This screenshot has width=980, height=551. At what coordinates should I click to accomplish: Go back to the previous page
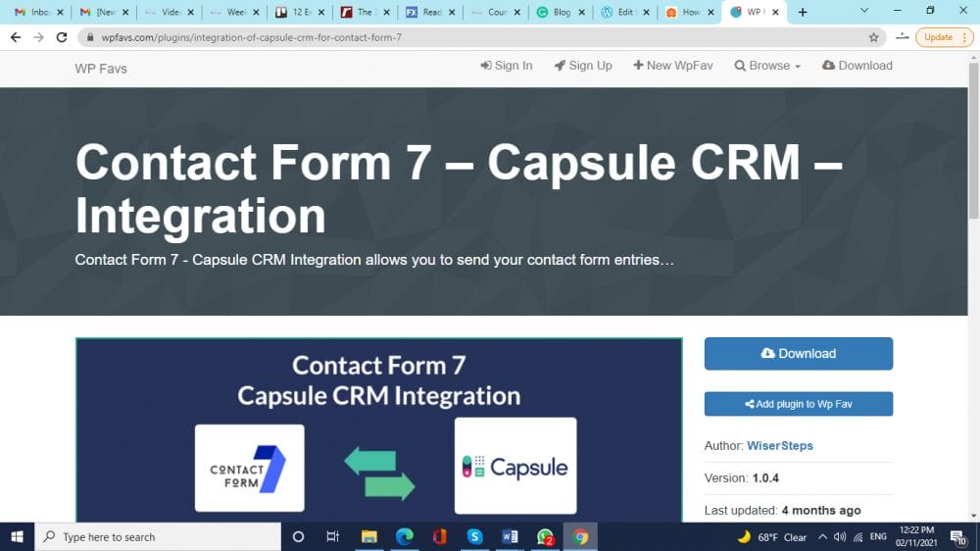point(15,37)
